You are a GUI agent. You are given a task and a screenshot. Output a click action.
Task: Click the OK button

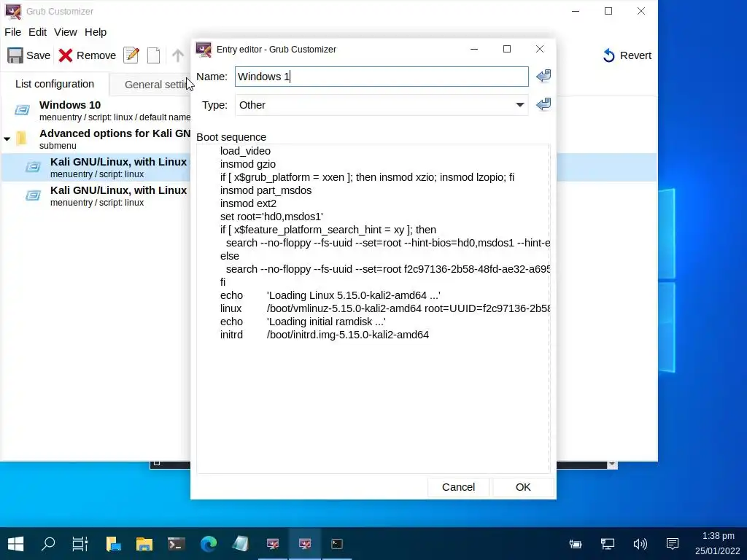point(523,487)
